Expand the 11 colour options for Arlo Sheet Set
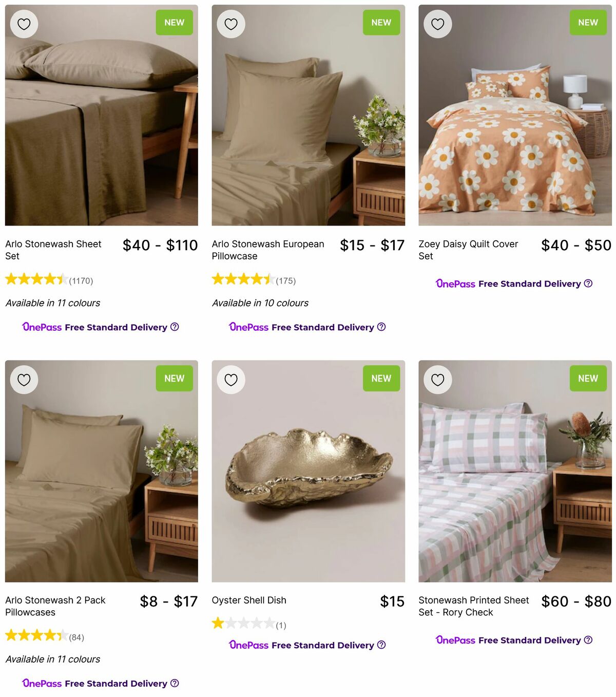The image size is (616, 697). (52, 303)
